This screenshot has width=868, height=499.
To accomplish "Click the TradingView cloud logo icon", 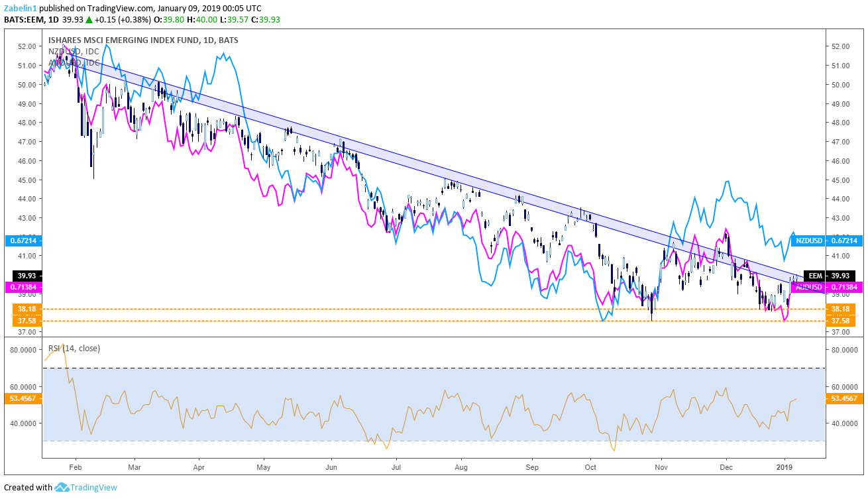I will 62,488.
